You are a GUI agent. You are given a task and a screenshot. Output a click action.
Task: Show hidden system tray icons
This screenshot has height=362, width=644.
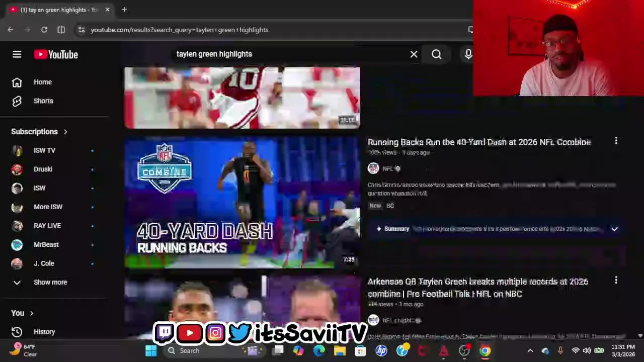tap(530, 350)
